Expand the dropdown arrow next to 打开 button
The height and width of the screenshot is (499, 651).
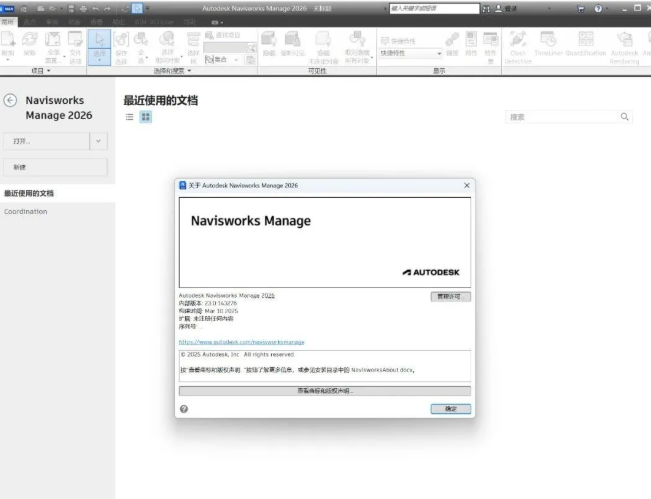(98, 141)
